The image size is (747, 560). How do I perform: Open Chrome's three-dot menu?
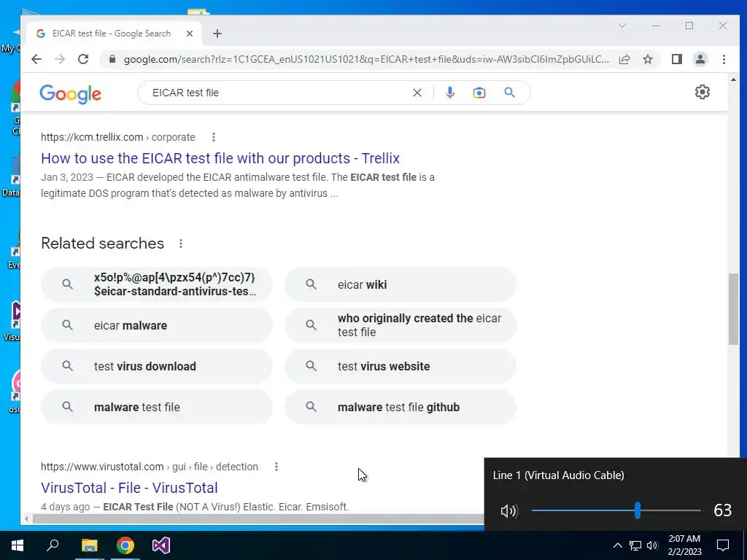(x=724, y=59)
